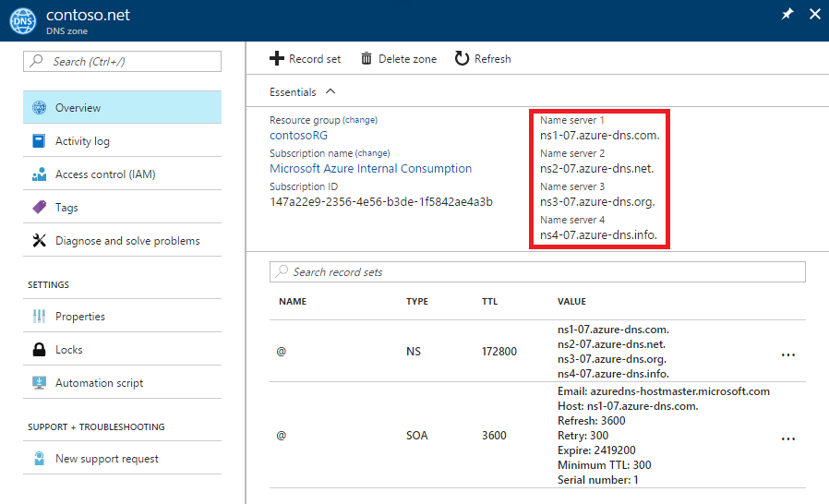
Task: Collapse the Essentials section chevron
Action: click(330, 91)
